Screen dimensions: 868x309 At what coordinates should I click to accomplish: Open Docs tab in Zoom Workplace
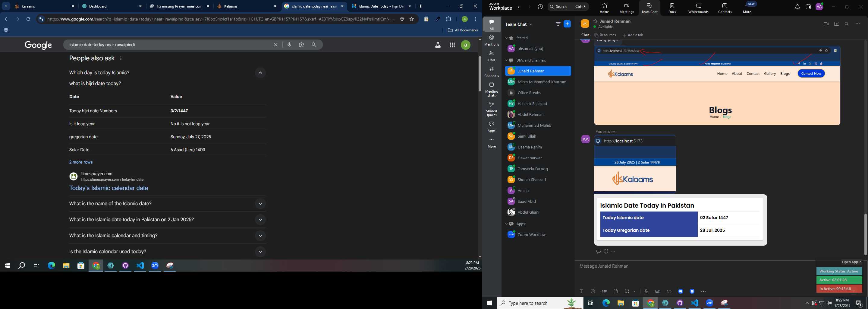pos(672,8)
